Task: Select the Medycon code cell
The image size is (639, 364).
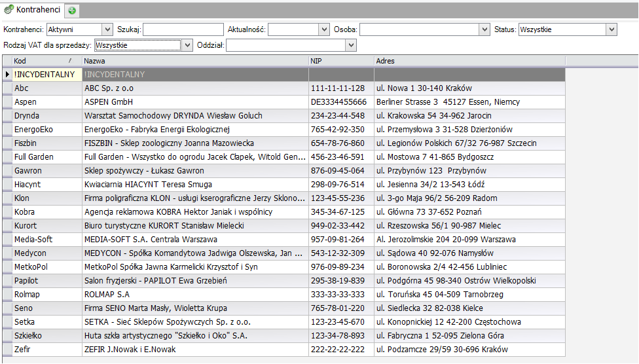Action: [47, 253]
